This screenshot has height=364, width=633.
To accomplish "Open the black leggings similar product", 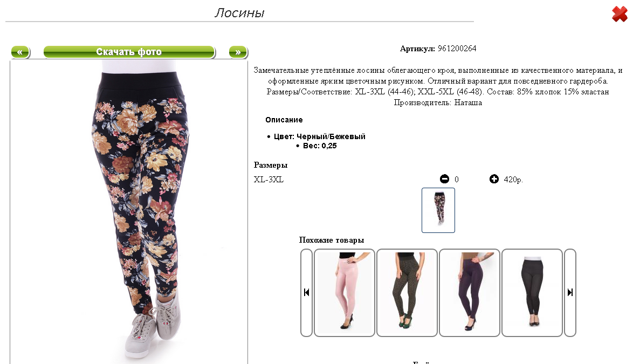I will tap(532, 293).
